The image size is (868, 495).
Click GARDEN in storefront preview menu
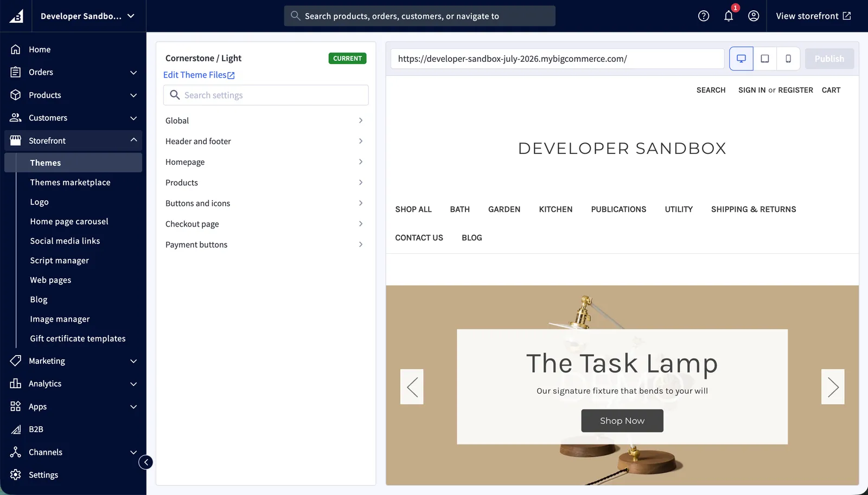[x=504, y=209]
